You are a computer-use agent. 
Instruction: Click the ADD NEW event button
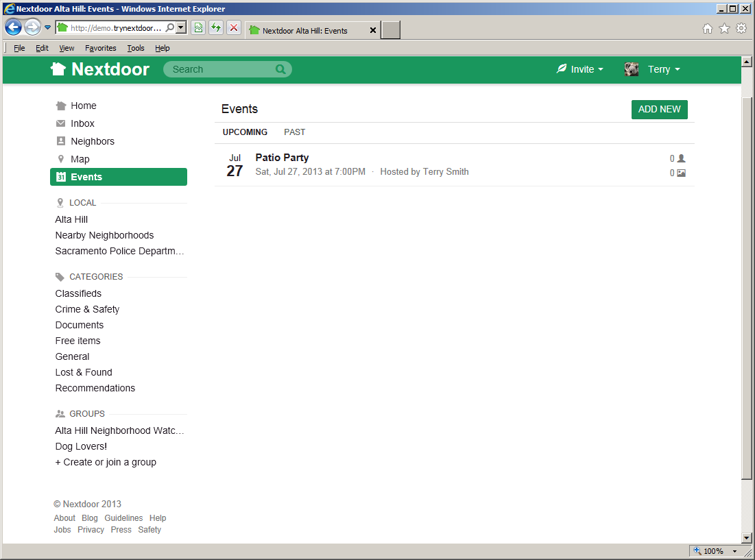tap(659, 110)
